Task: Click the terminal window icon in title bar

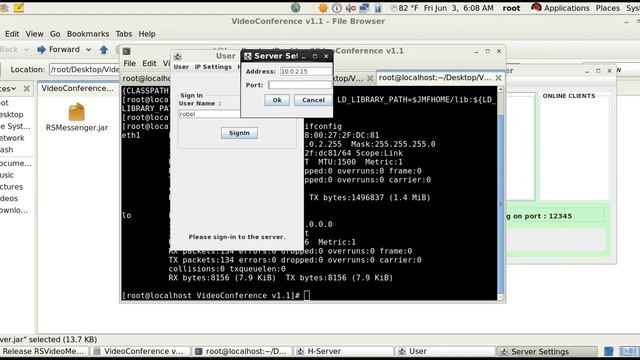Action: click(x=127, y=51)
